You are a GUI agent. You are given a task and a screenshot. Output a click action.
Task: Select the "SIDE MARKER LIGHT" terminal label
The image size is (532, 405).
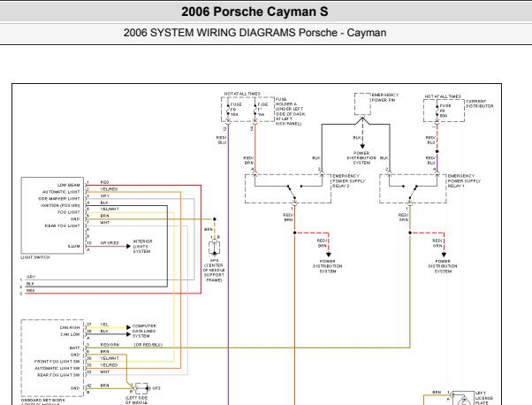click(x=59, y=199)
